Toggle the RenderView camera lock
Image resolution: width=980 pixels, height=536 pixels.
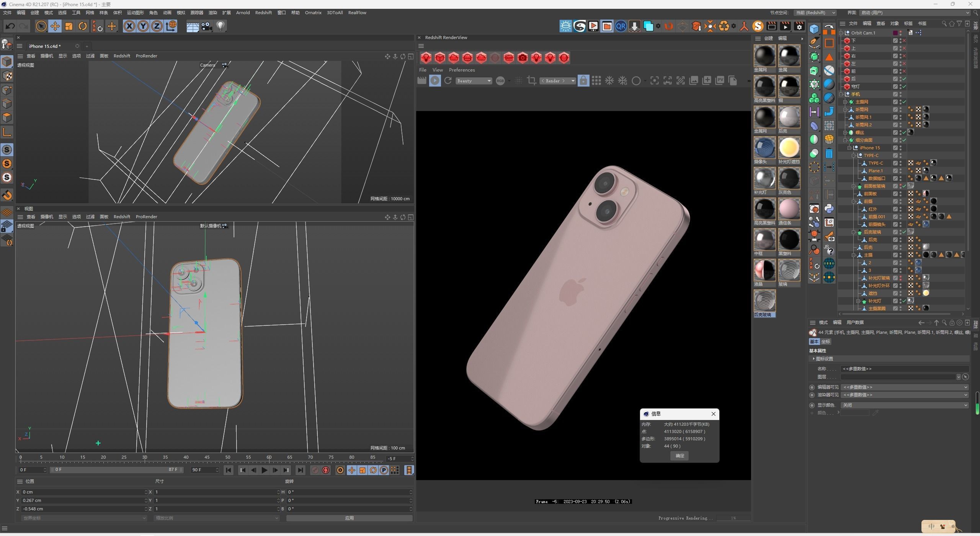pos(583,81)
